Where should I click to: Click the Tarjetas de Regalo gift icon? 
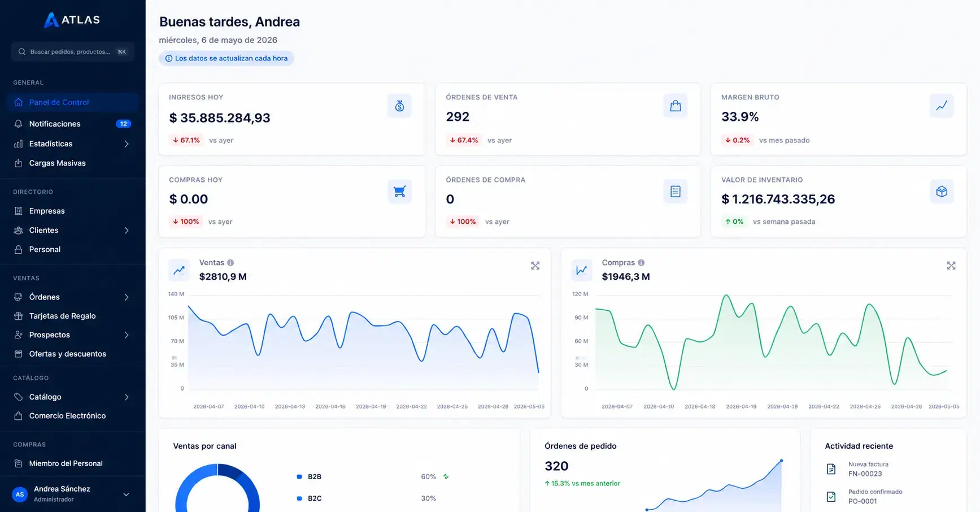[x=19, y=316]
